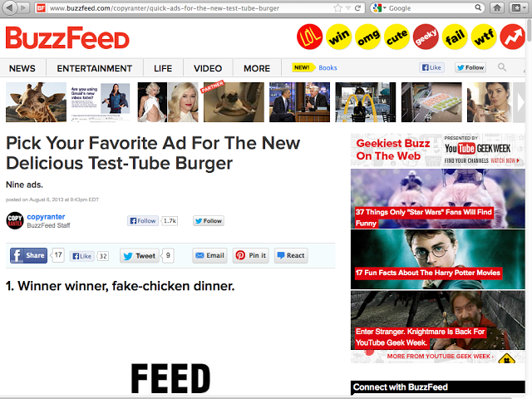Open the trending arrow badge

tap(512, 37)
